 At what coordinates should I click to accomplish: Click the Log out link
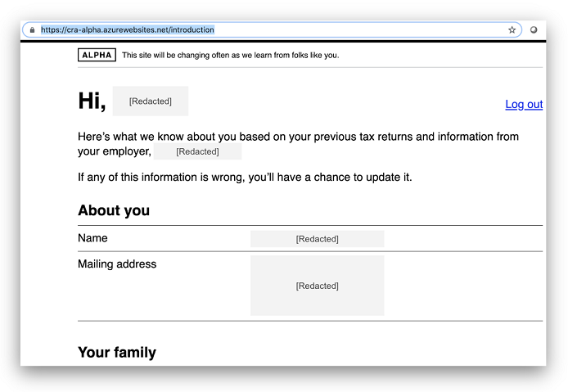pyautogui.click(x=524, y=104)
